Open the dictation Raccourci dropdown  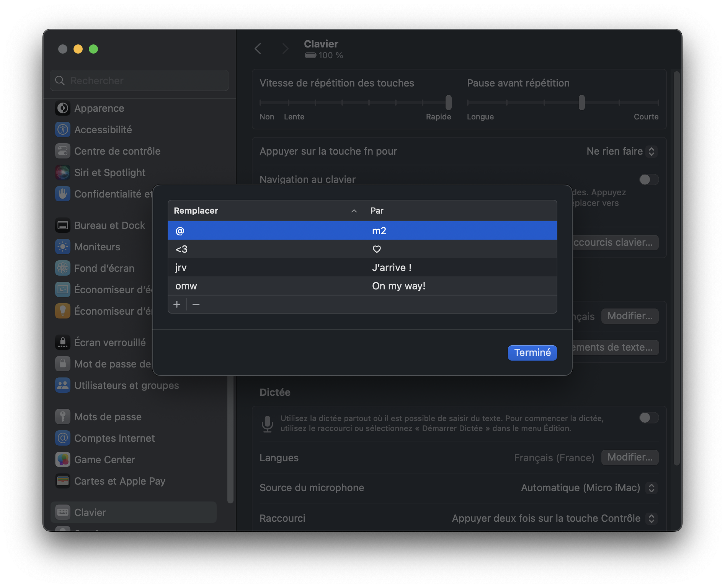[554, 519]
